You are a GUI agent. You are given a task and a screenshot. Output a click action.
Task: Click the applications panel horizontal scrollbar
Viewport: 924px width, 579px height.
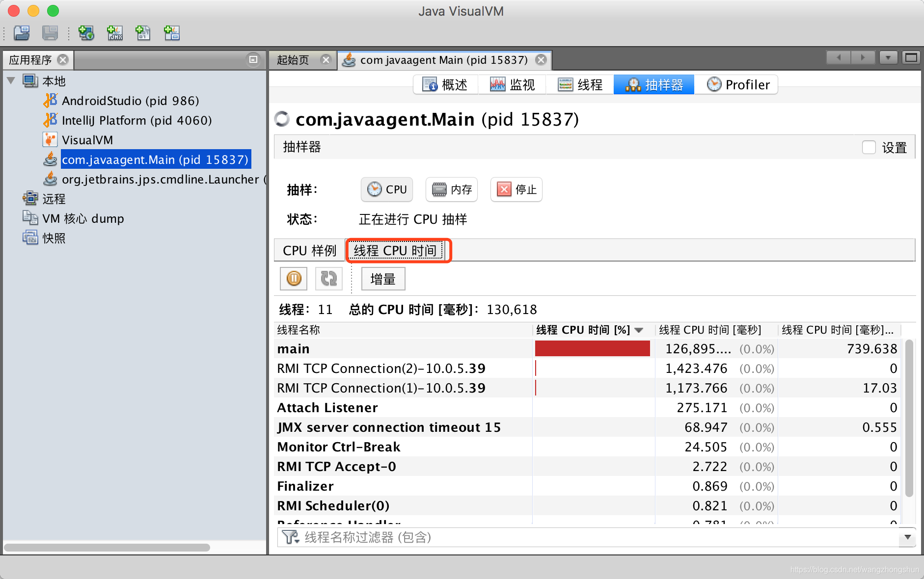pyautogui.click(x=107, y=547)
